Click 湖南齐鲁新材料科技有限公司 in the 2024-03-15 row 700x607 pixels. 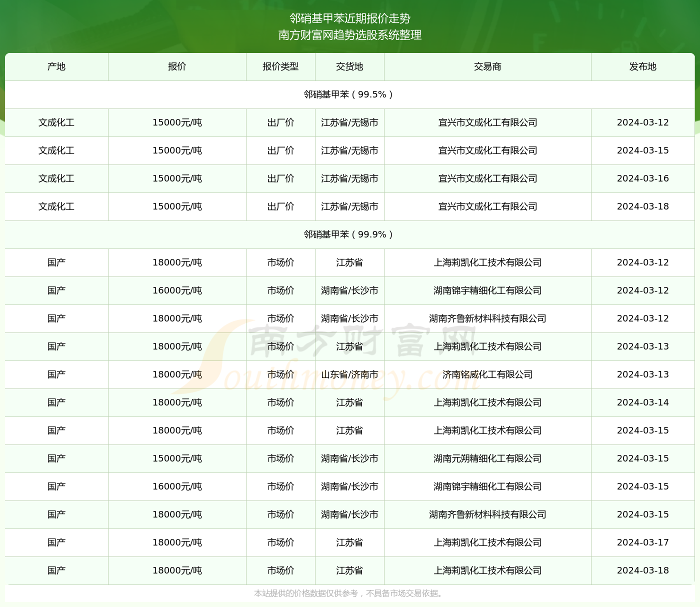(x=487, y=514)
